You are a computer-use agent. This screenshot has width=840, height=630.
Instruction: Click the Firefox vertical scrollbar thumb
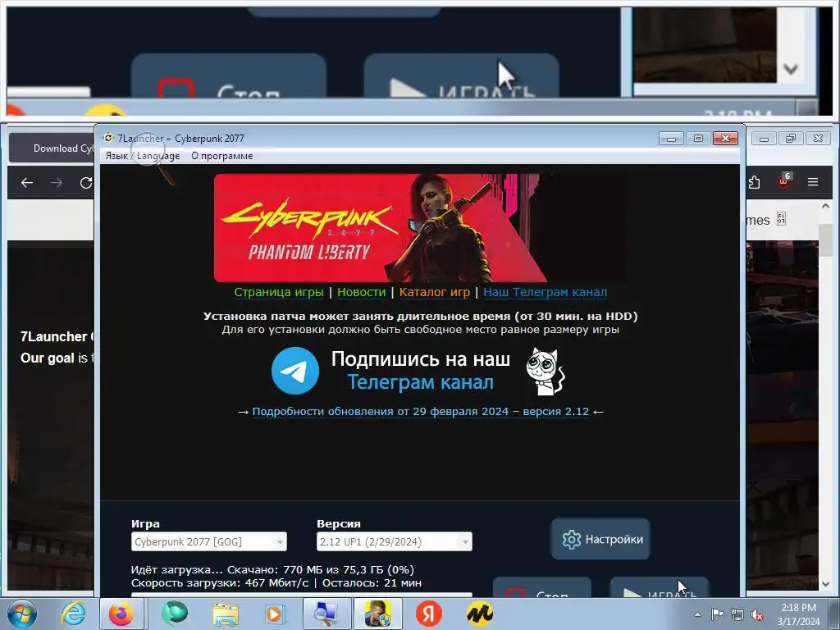tap(825, 240)
